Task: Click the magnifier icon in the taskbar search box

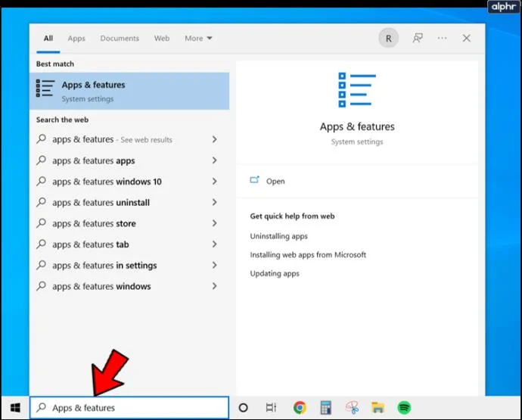Action: point(42,407)
